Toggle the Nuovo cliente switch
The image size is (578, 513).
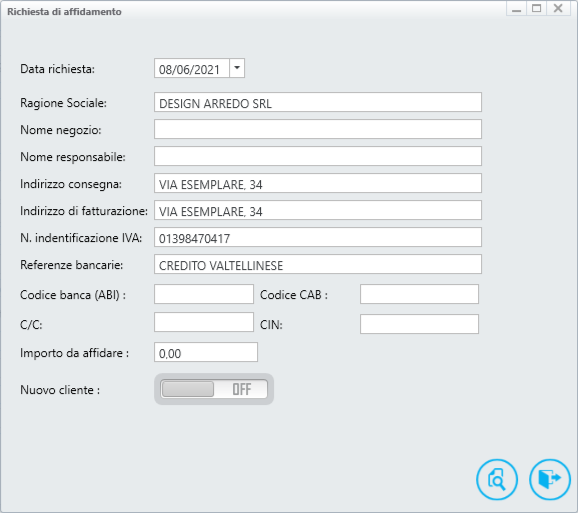click(214, 389)
